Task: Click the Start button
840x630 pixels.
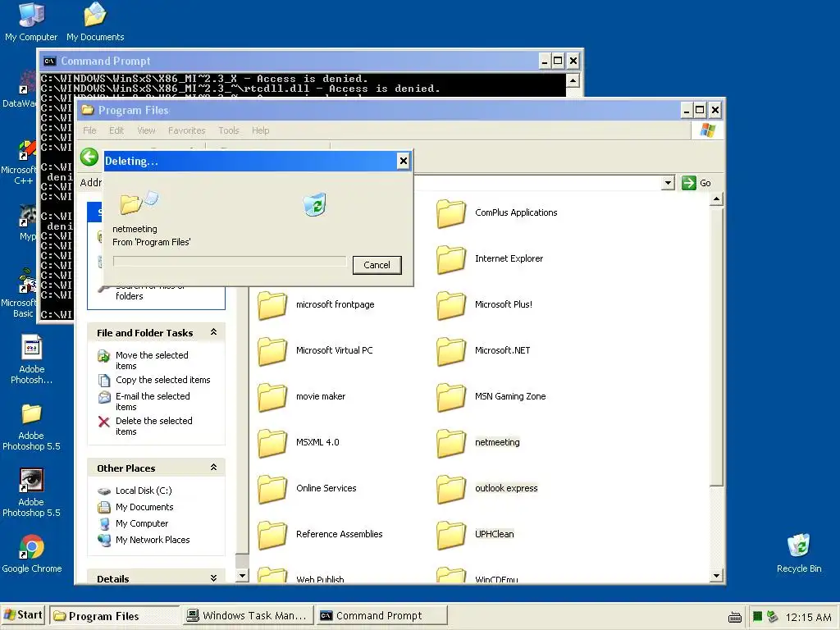Action: click(23, 615)
